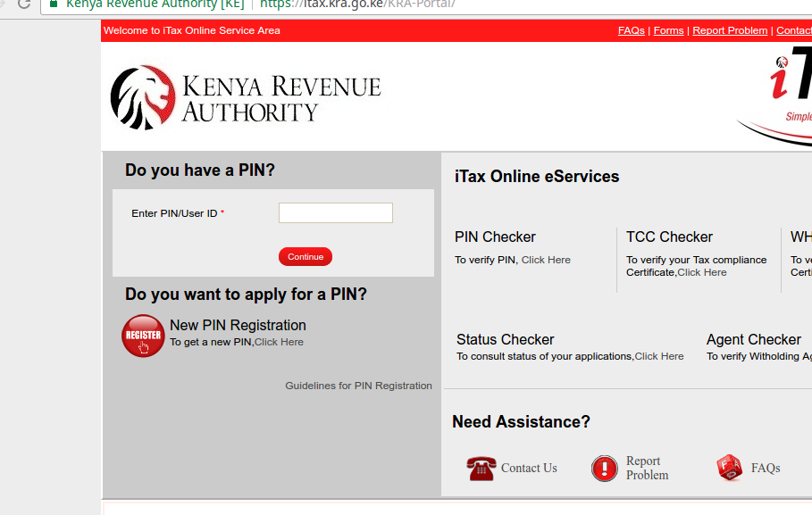
Task: Click the Continue button
Action: (x=305, y=255)
